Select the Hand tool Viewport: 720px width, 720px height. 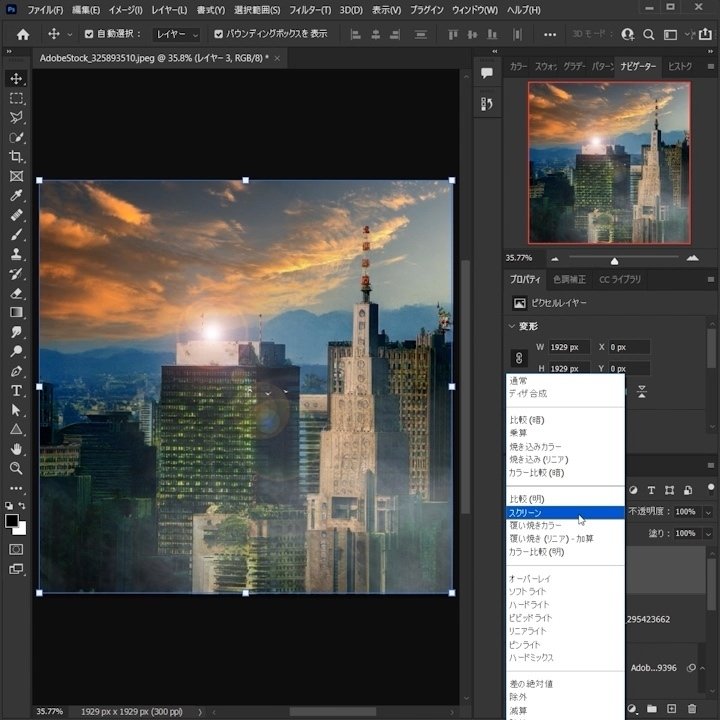[16, 449]
